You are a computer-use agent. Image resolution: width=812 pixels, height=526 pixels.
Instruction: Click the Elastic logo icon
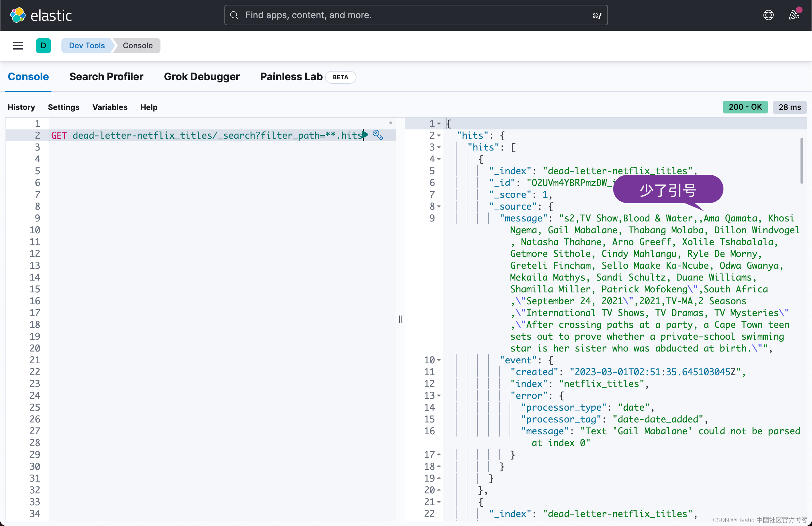(x=18, y=15)
